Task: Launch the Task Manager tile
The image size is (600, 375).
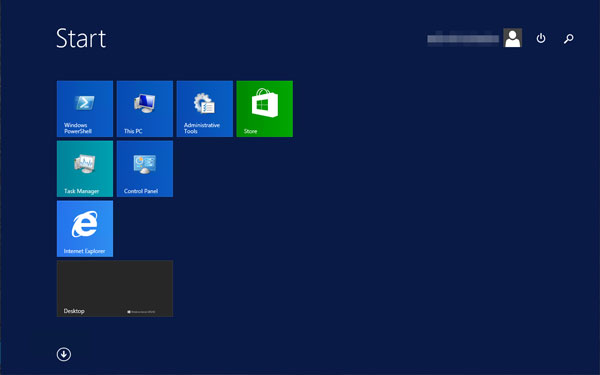Action: click(x=85, y=169)
